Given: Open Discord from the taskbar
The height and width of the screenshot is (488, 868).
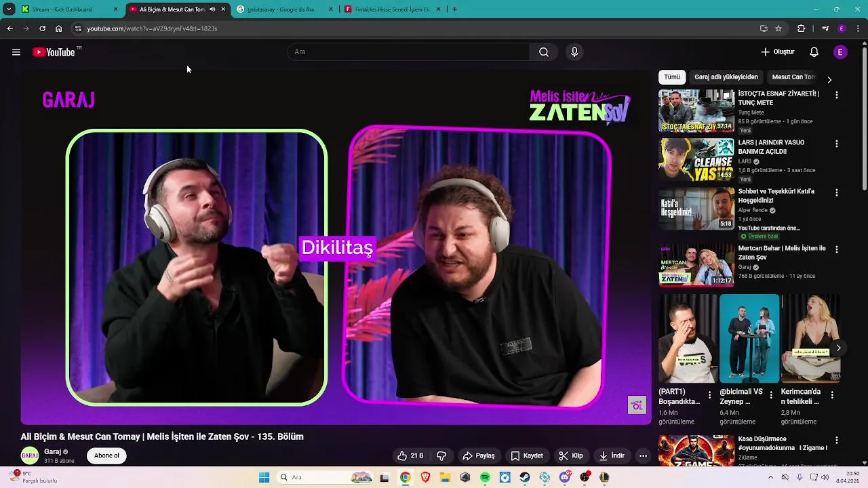Looking at the screenshot, I should coord(565,477).
